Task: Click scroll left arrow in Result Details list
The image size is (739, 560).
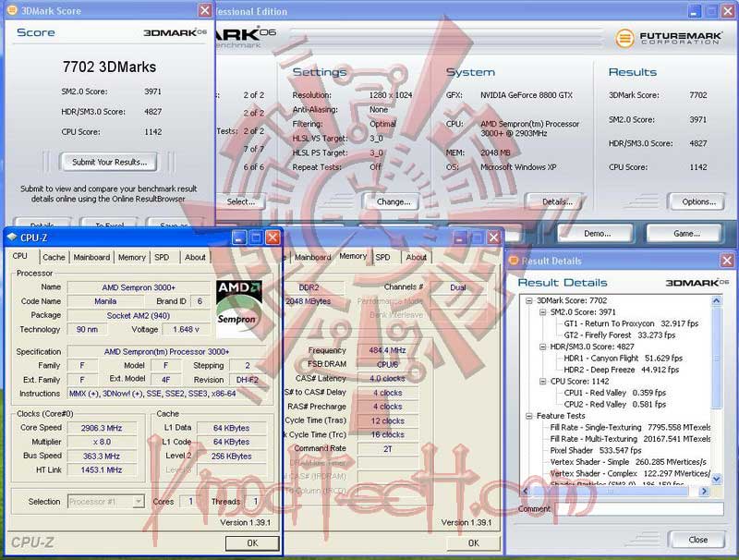Action: coord(527,492)
